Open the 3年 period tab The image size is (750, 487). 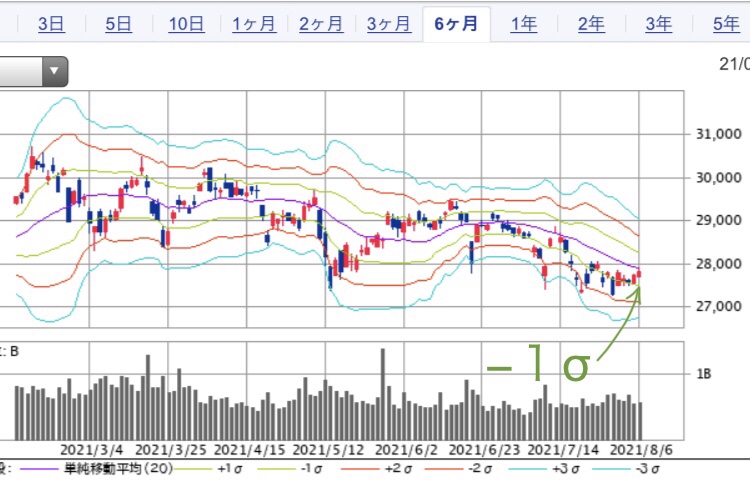(658, 25)
